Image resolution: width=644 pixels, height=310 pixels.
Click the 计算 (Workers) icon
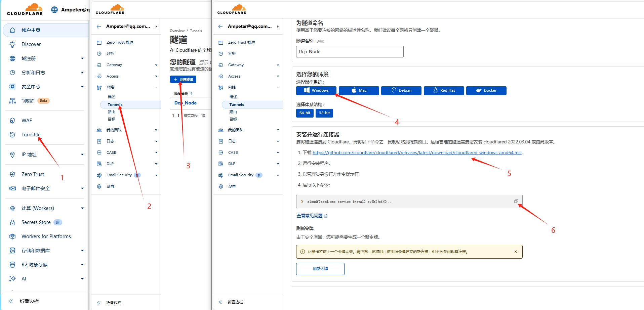[x=12, y=208]
